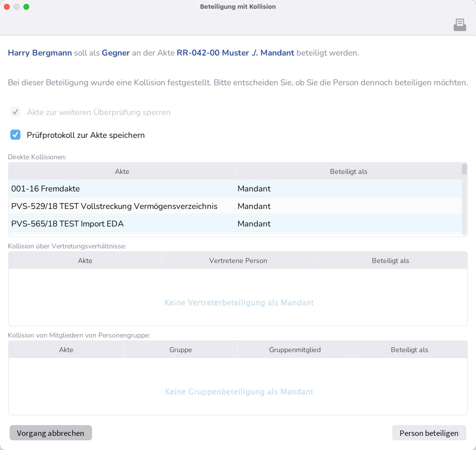Click 'Gegner' role text

click(x=116, y=53)
